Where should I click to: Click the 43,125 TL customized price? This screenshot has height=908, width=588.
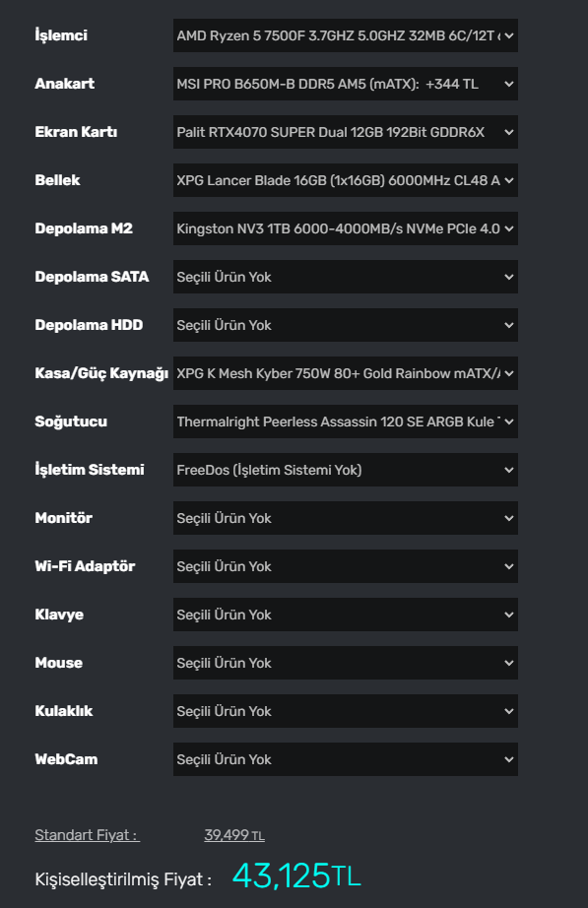coord(296,875)
